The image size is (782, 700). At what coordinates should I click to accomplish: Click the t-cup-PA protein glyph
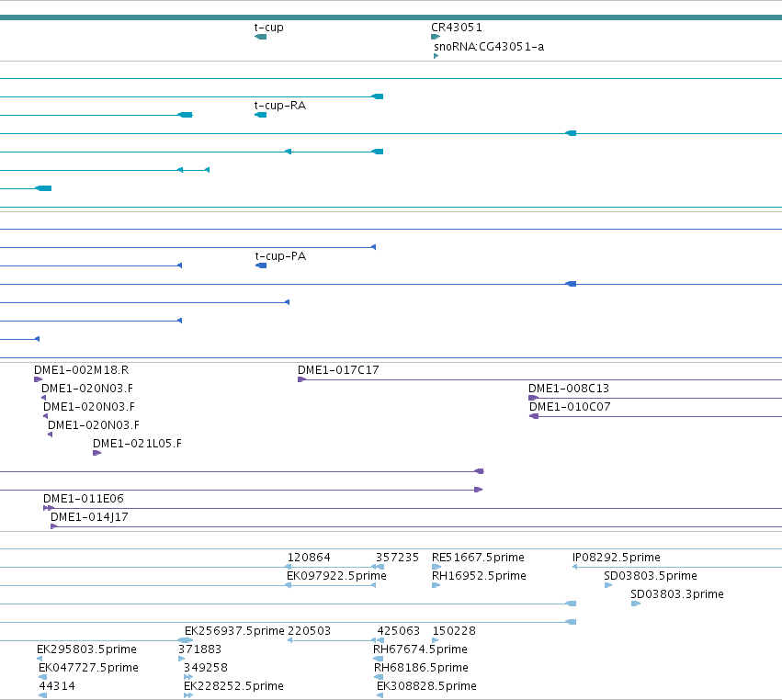[x=261, y=265]
